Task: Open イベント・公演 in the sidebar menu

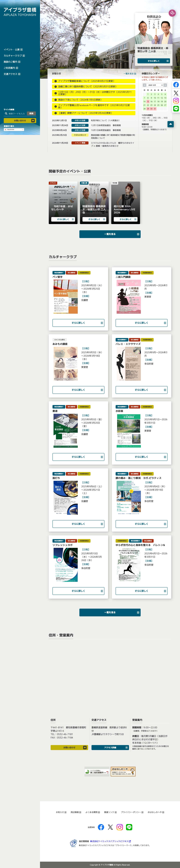Action: pos(13,50)
